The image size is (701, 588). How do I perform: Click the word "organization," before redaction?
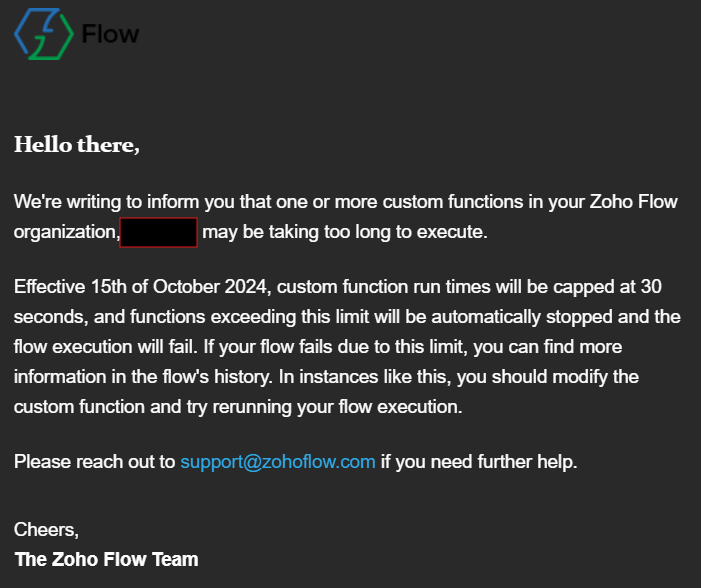(x=67, y=232)
